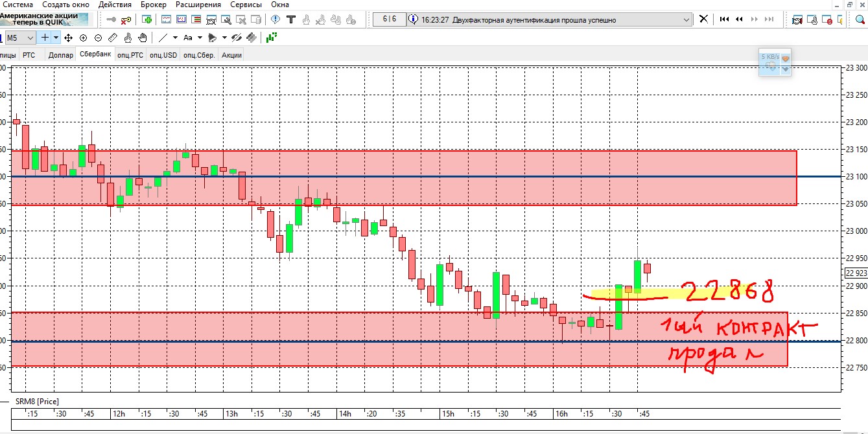Image resolution: width=868 pixels, height=434 pixels.
Task: Select the line drawing tool
Action: tap(163, 38)
